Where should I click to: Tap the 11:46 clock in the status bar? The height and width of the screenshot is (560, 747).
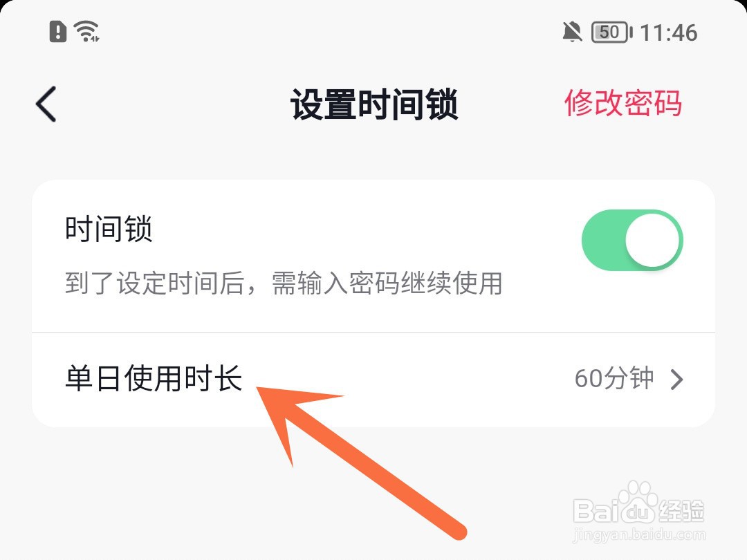coord(668,33)
